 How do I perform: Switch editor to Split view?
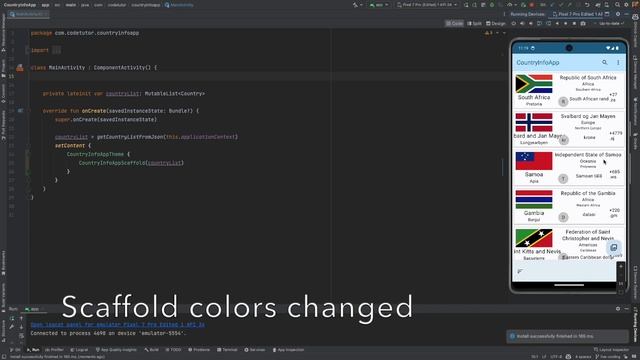point(474,24)
